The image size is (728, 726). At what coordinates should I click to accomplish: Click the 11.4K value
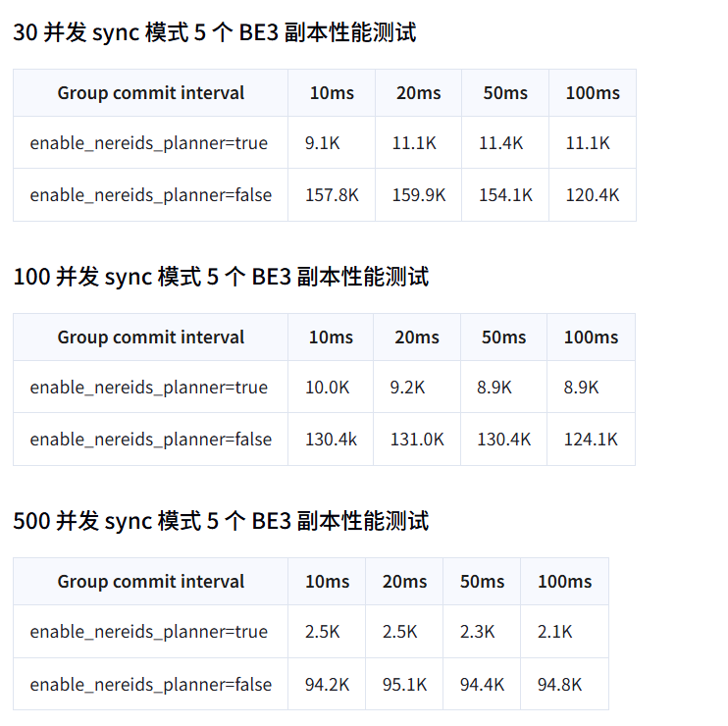(x=500, y=143)
